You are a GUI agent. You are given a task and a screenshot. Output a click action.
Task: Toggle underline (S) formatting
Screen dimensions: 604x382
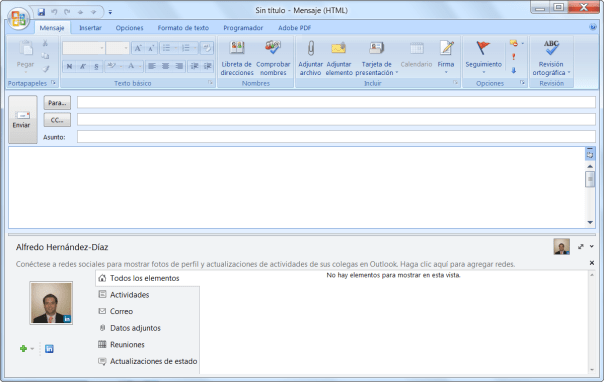[96, 66]
